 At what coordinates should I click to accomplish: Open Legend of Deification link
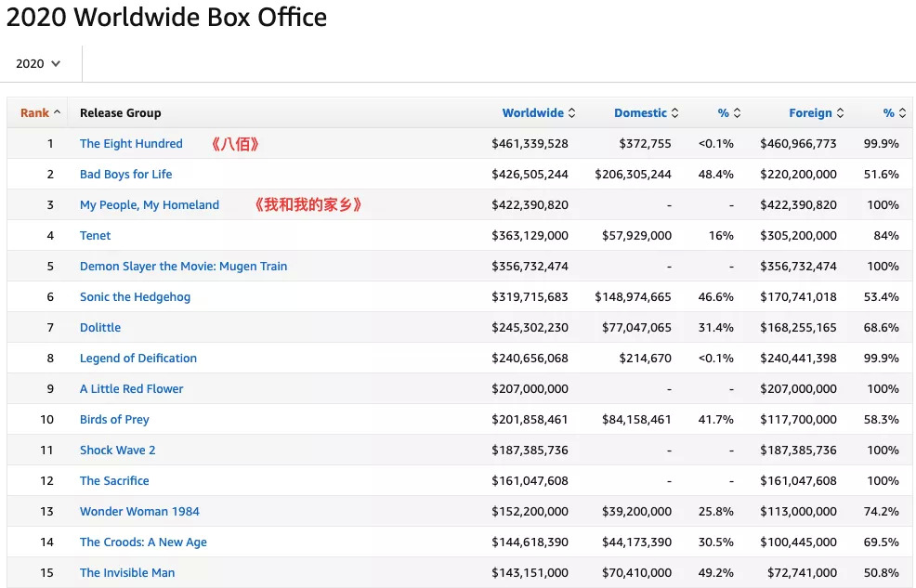138,359
